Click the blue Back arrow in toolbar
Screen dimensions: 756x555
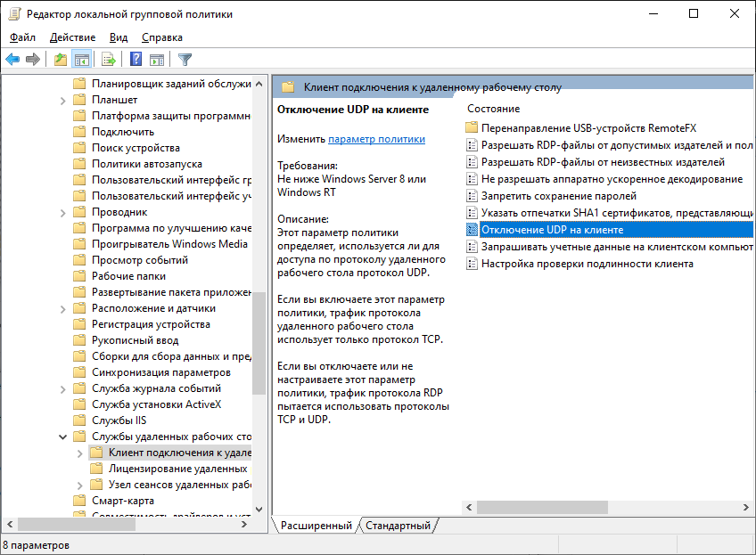[12, 60]
